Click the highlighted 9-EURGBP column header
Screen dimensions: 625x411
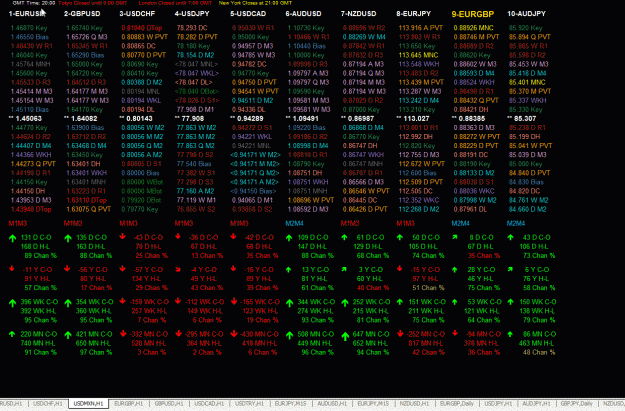tap(473, 14)
